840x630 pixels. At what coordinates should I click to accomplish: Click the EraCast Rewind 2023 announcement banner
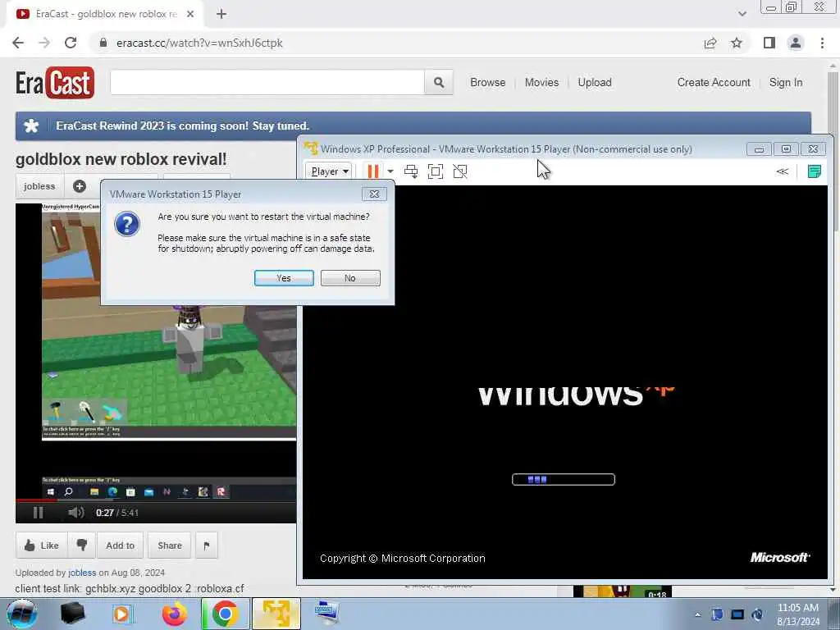[413, 126]
